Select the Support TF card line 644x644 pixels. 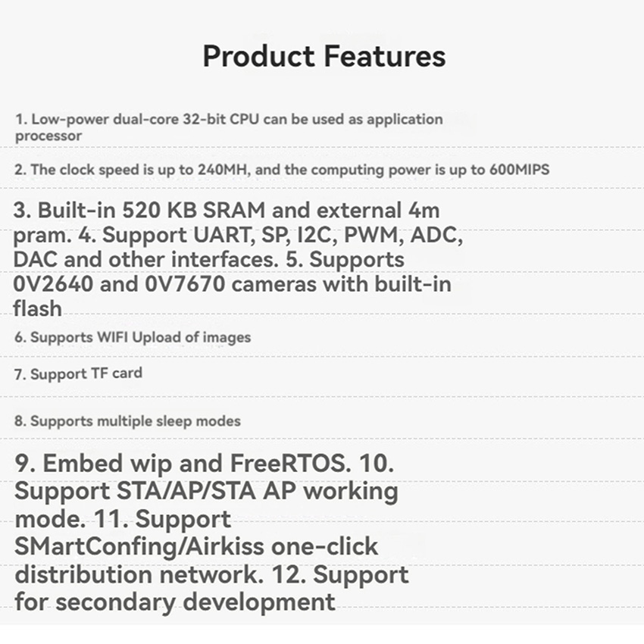coord(78,374)
